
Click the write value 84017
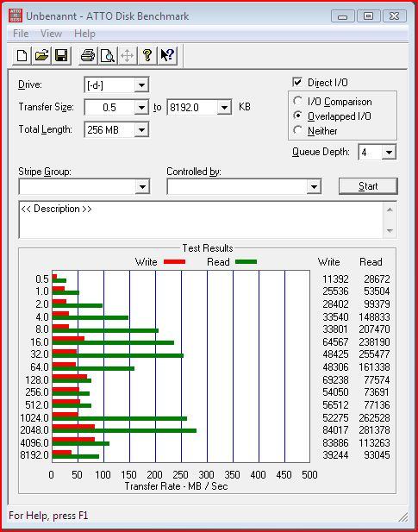tap(335, 430)
